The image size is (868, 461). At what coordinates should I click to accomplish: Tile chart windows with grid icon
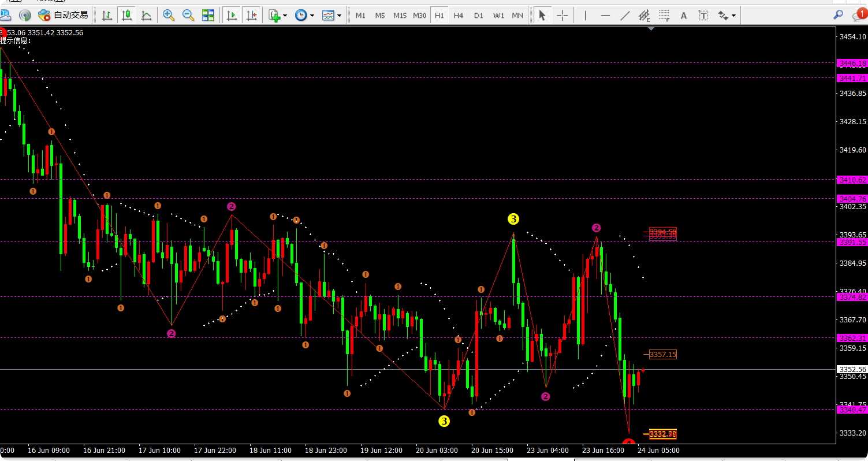click(x=208, y=16)
